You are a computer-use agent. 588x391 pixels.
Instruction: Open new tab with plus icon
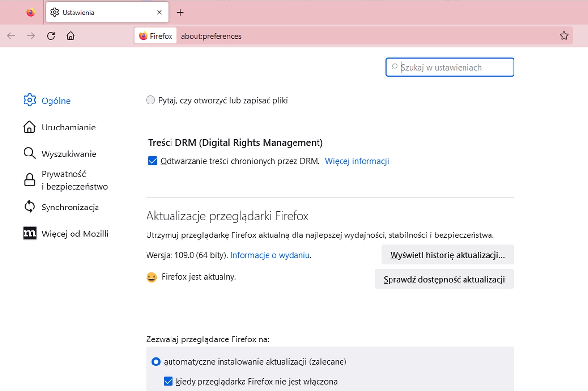[x=180, y=13]
